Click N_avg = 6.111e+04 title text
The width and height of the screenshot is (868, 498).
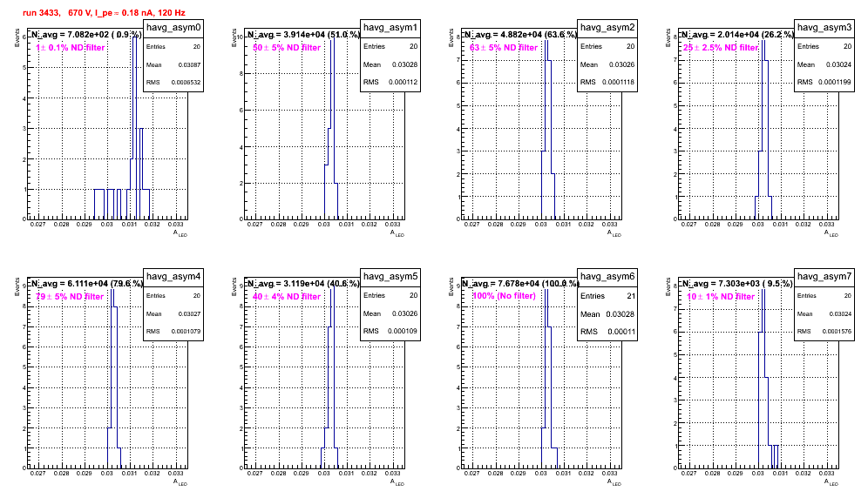[x=86, y=283]
